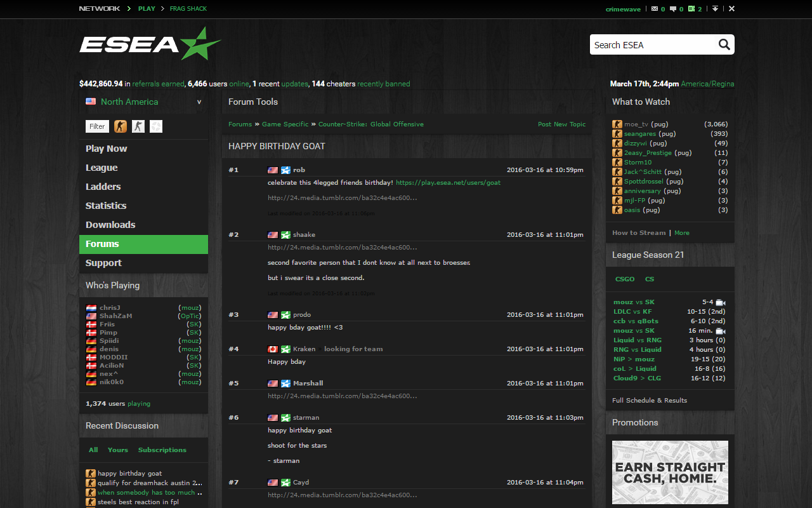Expand the North America region dropdown

199,102
